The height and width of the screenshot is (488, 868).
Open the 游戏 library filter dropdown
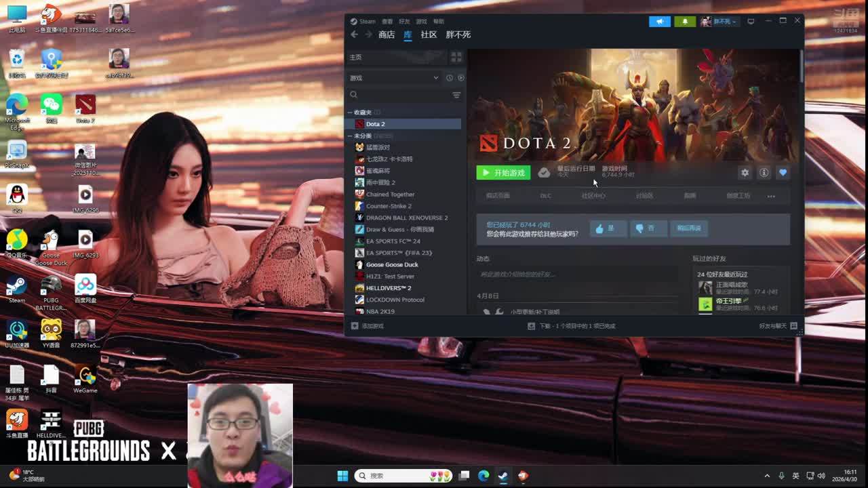click(x=395, y=78)
